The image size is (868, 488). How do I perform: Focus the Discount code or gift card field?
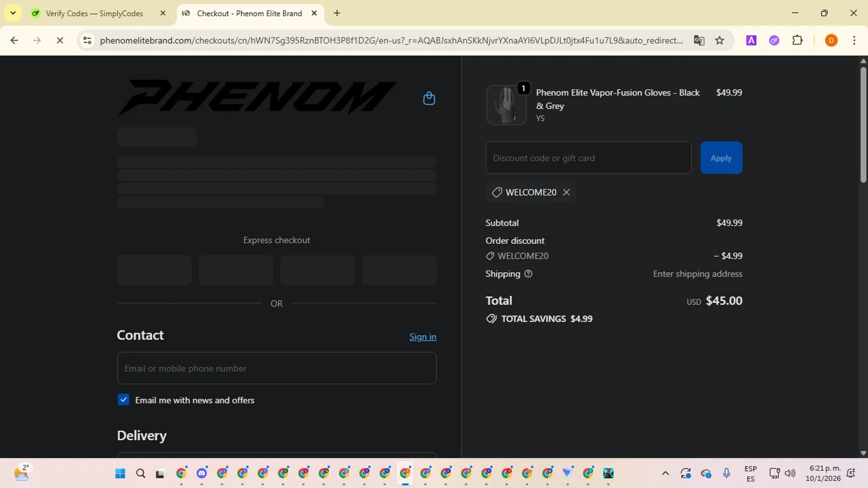click(589, 157)
